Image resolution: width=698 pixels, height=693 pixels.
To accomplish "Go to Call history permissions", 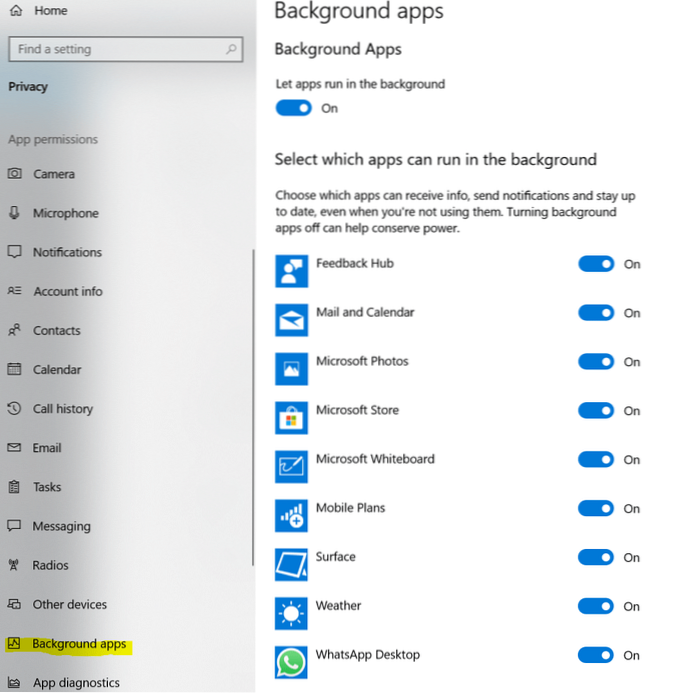I will 62,409.
